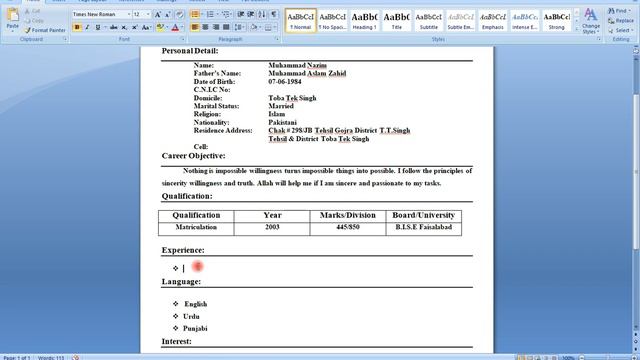Toggle Justify alignment

click(226, 27)
